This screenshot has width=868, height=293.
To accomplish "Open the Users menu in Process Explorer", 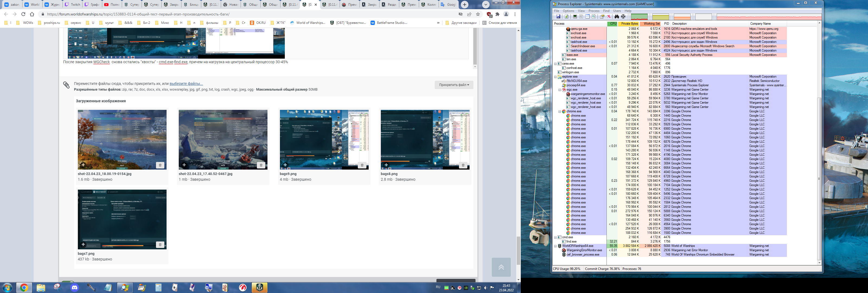I will pos(617,11).
